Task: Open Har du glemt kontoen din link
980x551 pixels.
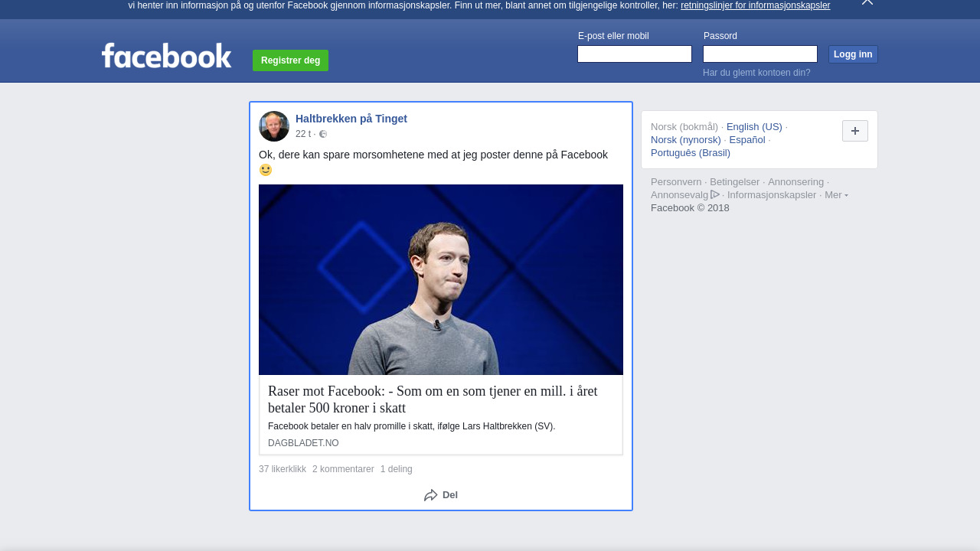Action: tap(756, 73)
